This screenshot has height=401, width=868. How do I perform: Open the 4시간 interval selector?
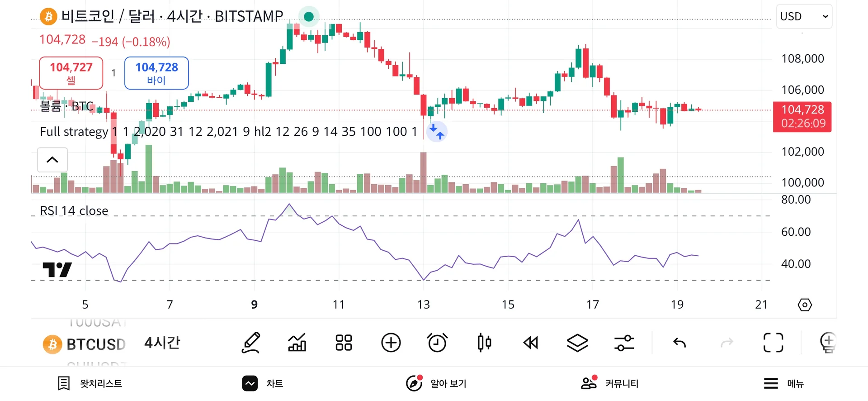[162, 343]
